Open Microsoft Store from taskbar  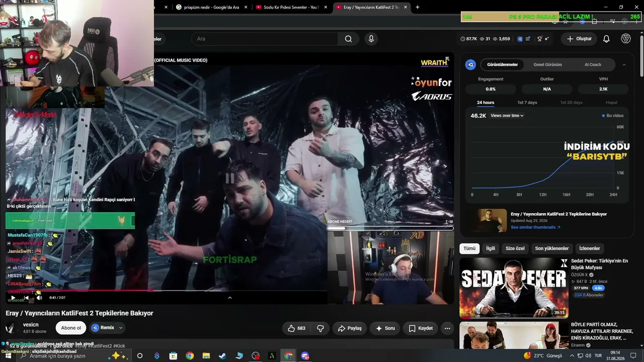(x=173, y=356)
